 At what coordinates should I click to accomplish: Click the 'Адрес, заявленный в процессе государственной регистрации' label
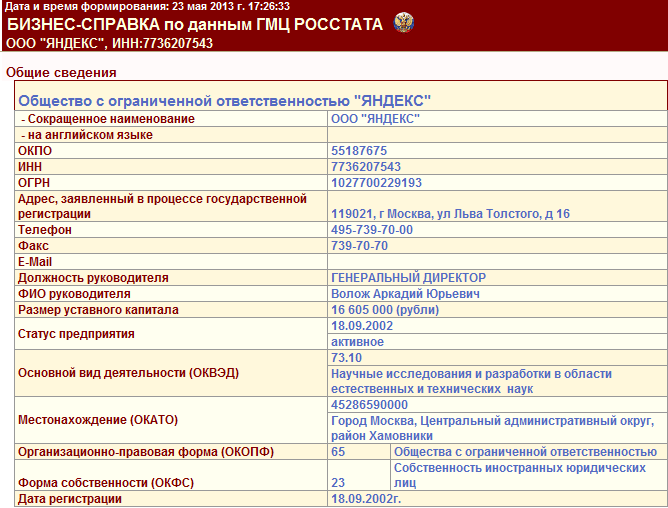[x=162, y=206]
